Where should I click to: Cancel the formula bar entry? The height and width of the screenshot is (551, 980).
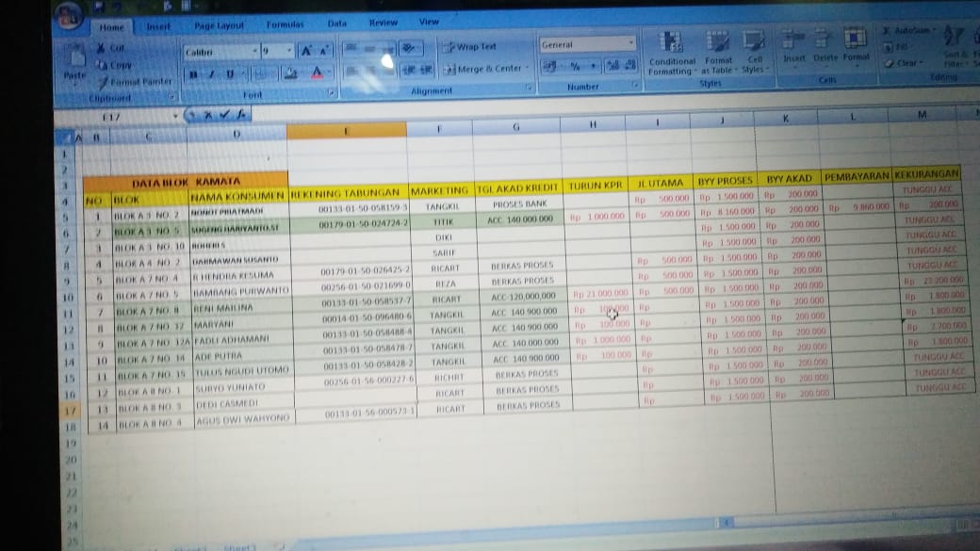pos(208,115)
